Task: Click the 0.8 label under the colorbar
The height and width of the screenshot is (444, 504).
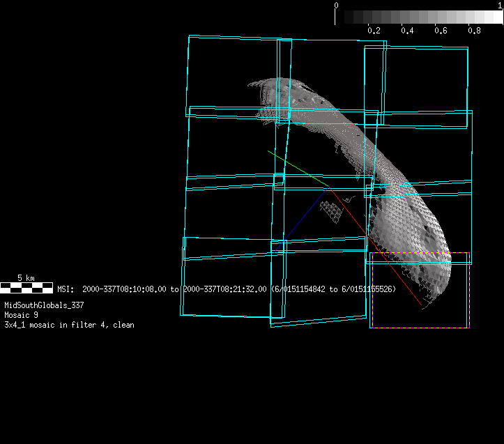Action: (474, 31)
